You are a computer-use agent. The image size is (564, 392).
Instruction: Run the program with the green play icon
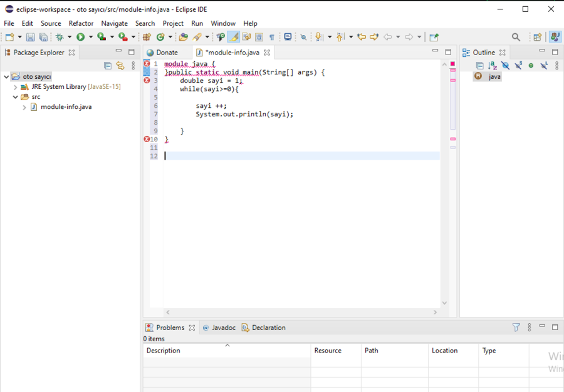(81, 37)
